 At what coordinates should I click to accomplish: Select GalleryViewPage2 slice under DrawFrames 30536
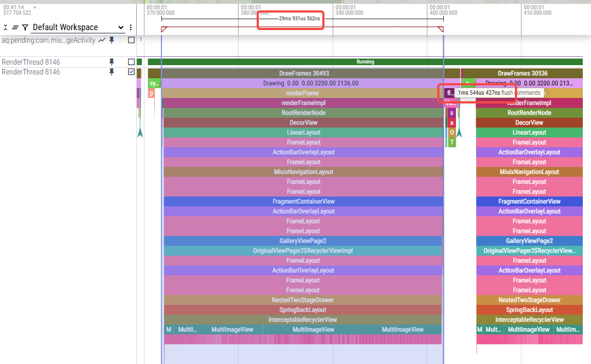(529, 241)
